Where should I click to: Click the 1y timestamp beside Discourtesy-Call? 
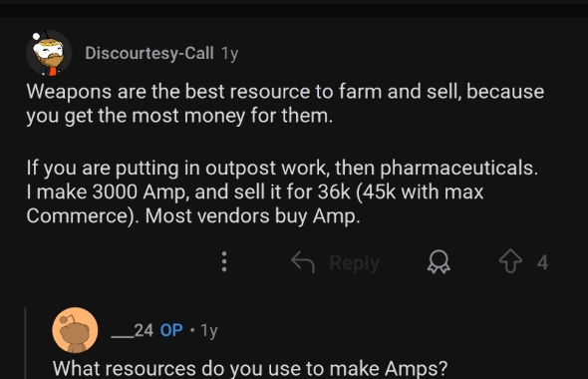(x=229, y=54)
